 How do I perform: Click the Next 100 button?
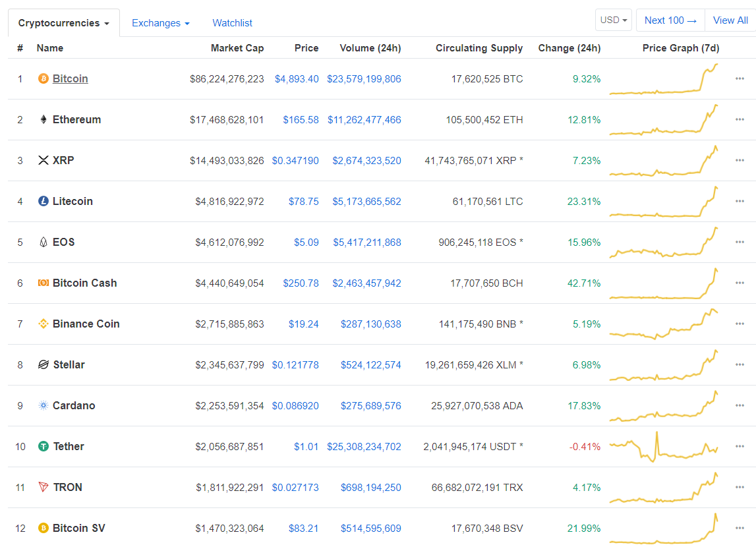click(670, 20)
